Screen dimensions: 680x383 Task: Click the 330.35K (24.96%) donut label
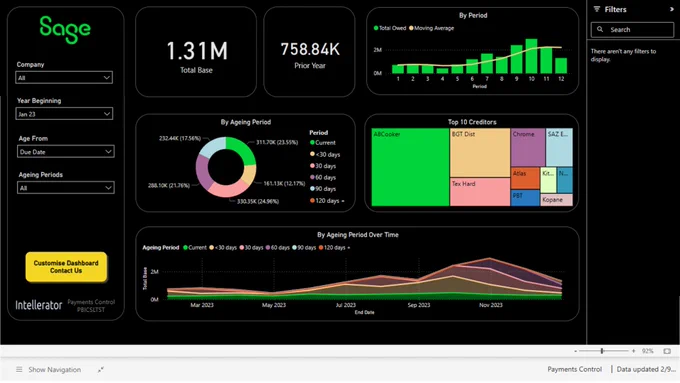[x=258, y=201]
